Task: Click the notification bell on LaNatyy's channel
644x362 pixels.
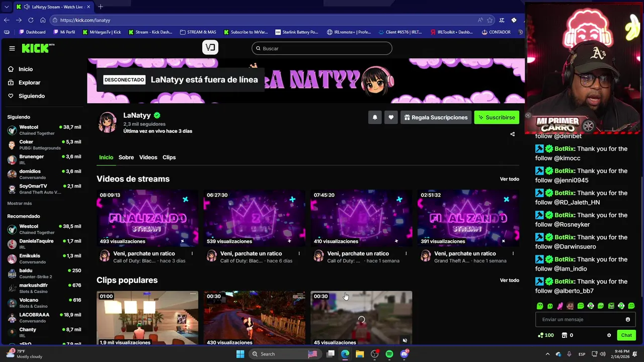Action: [375, 117]
